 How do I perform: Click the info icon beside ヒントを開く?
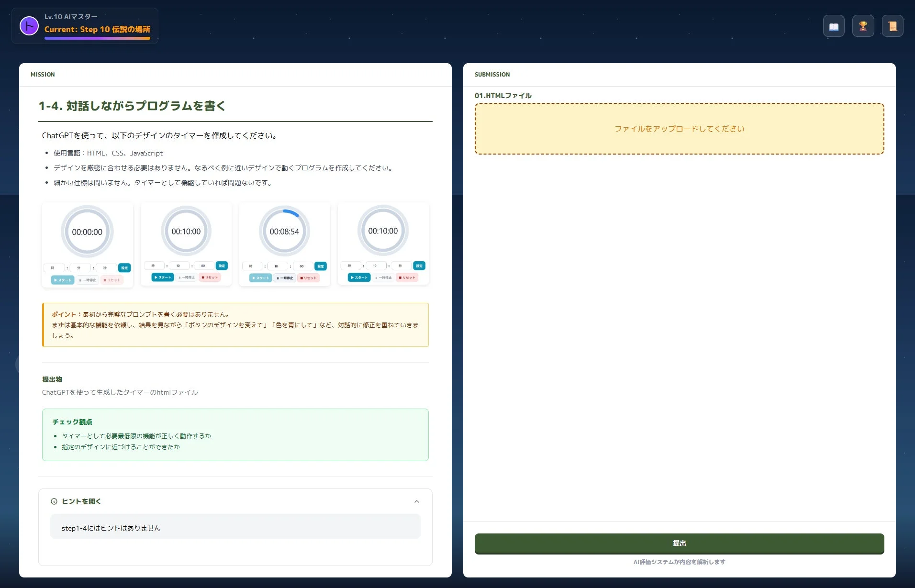(54, 501)
